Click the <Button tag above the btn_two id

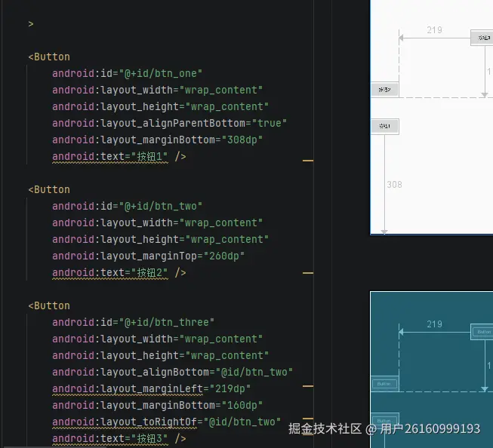tap(49, 190)
